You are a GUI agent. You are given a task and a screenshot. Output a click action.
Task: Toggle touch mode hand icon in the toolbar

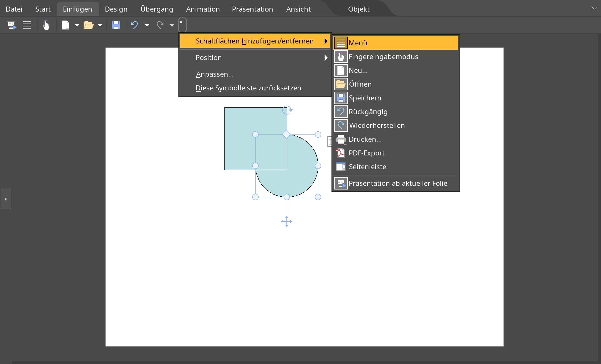click(x=46, y=25)
